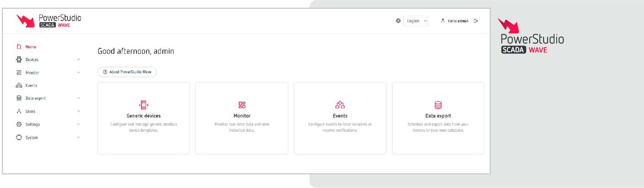Open the Generic devices card

pyautogui.click(x=143, y=118)
